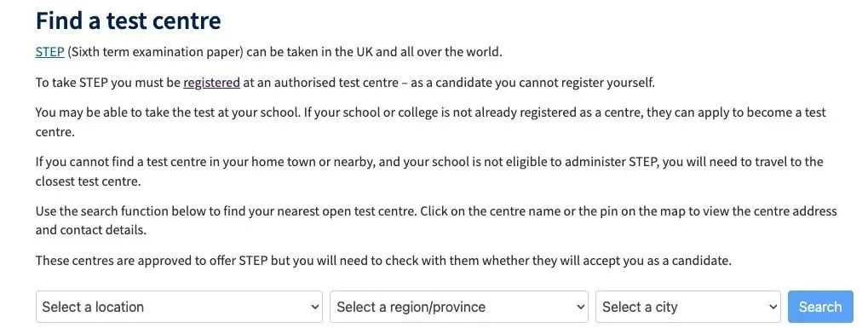The height and width of the screenshot is (328, 868).
Task: Open the STEP hyperlink
Action: pyautogui.click(x=49, y=52)
